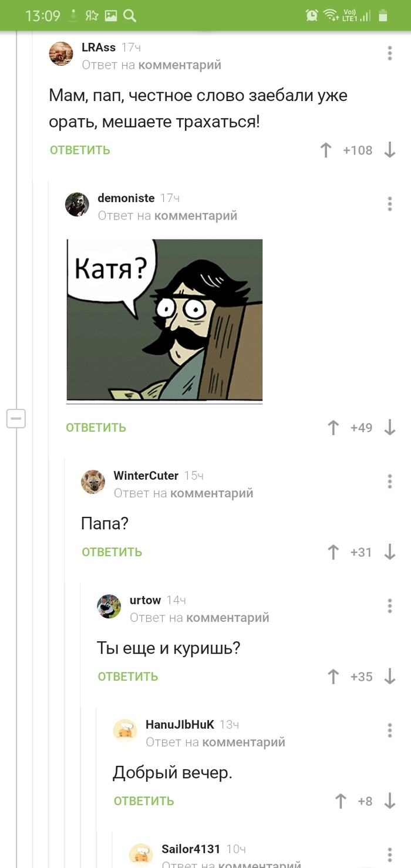411x868 pixels.
Task: Open user profile demoniste
Action: click(126, 199)
